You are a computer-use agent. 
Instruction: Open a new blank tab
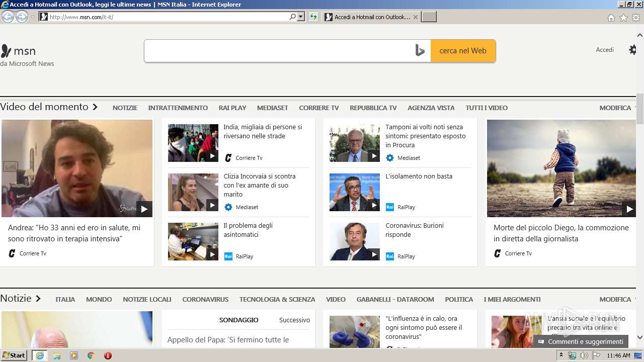click(x=429, y=17)
